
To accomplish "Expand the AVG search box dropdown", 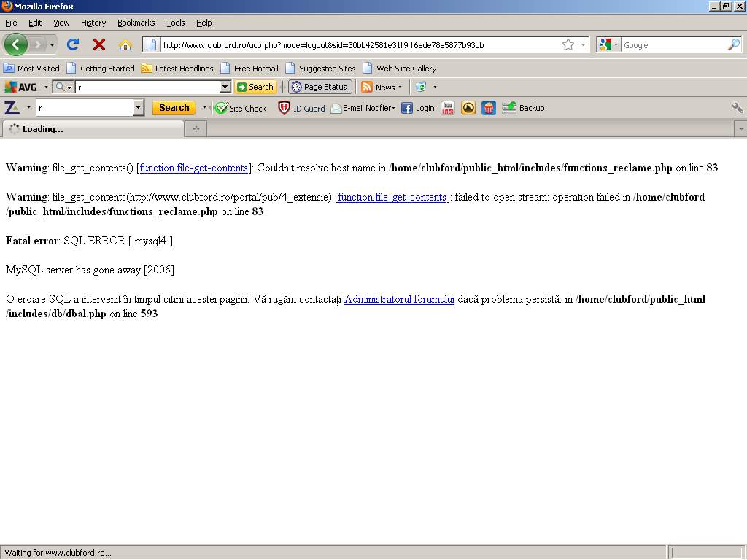I will pyautogui.click(x=225, y=87).
